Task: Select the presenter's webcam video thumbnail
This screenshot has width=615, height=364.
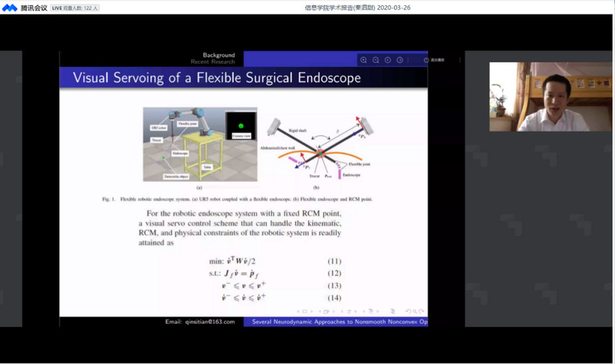Action: point(550,96)
